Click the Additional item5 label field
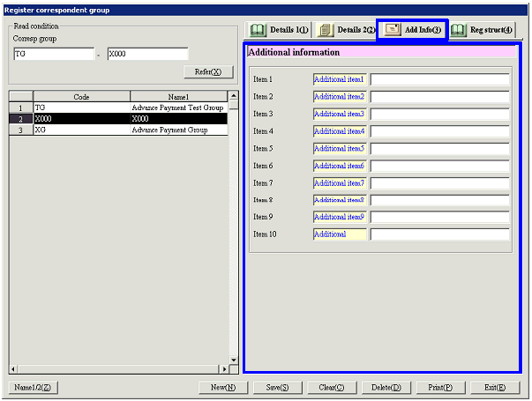 (x=339, y=148)
